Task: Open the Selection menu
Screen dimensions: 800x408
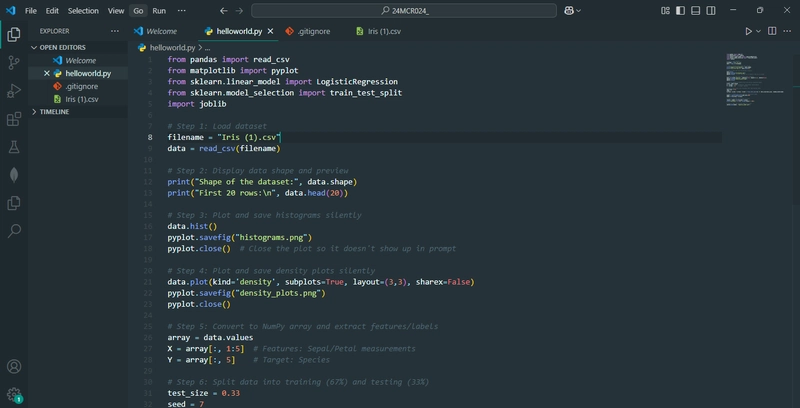Action: point(83,11)
